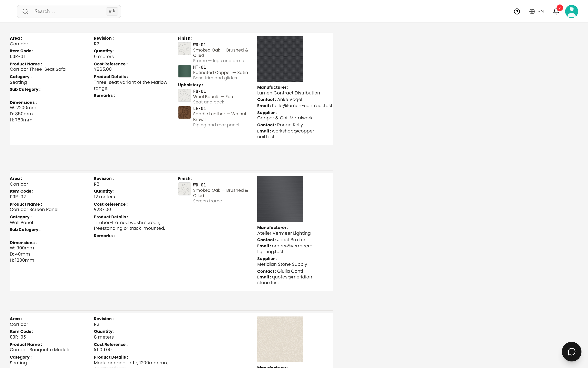
Task: Open the notifications bell icon
Action: [x=556, y=11]
